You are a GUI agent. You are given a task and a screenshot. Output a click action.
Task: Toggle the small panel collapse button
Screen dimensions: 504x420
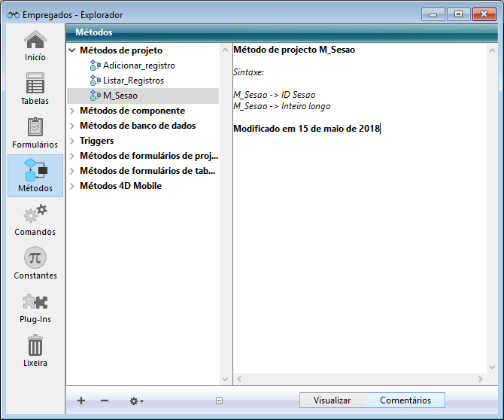coord(219,401)
